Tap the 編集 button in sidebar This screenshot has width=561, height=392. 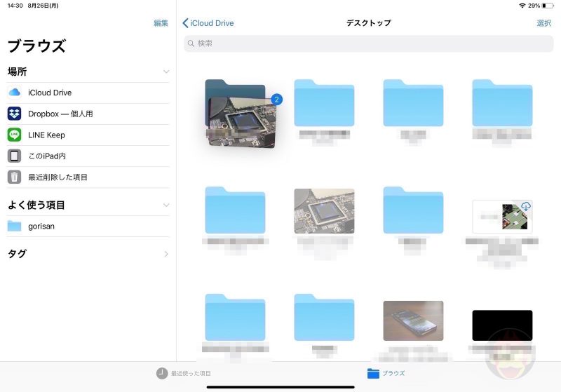point(161,23)
